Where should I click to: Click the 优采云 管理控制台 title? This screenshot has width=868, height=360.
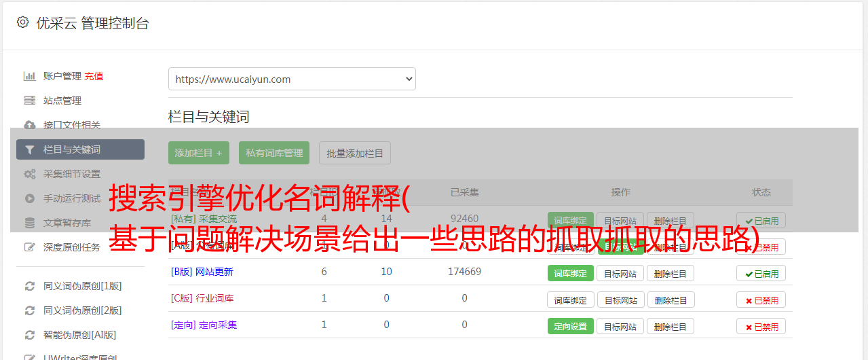[92, 23]
